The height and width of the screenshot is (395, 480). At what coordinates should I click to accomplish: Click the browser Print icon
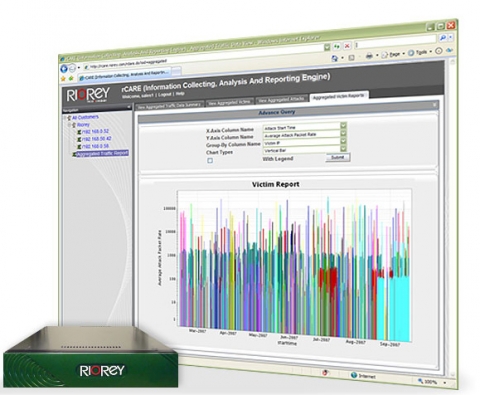[x=369, y=56]
